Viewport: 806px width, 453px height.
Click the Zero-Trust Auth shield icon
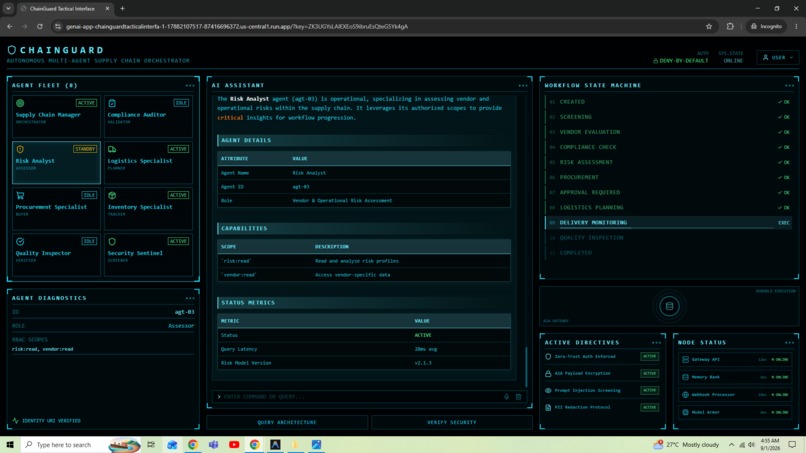click(548, 356)
